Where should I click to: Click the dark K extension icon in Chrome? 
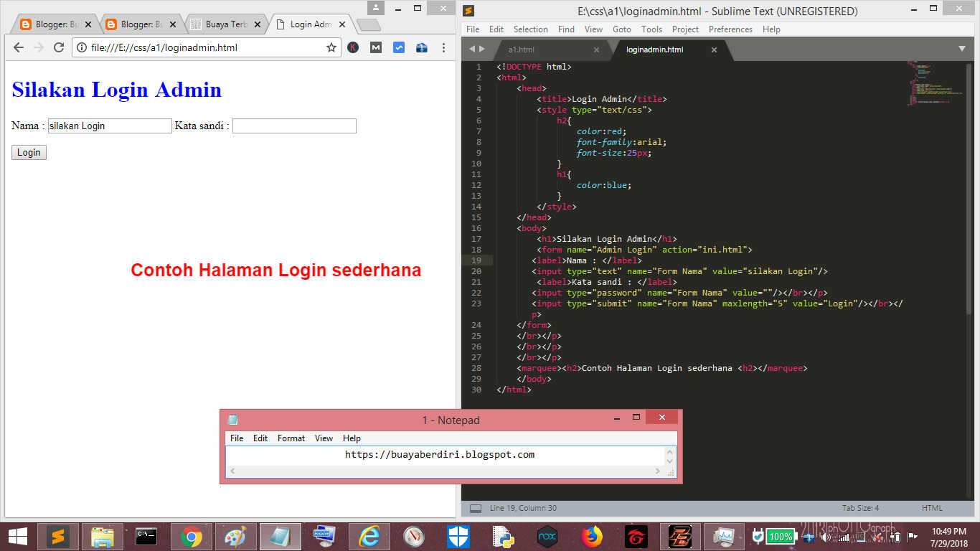[352, 47]
